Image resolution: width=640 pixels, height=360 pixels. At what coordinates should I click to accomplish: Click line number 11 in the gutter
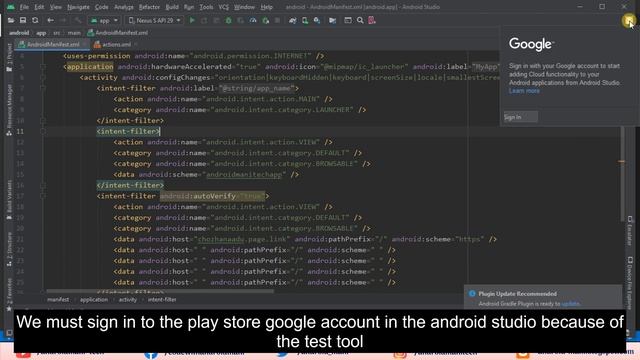pos(20,131)
